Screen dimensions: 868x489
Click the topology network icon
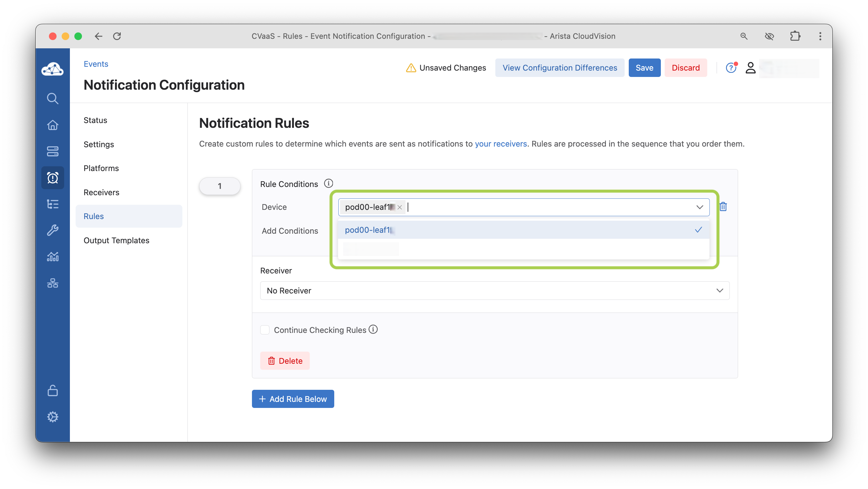click(x=52, y=283)
